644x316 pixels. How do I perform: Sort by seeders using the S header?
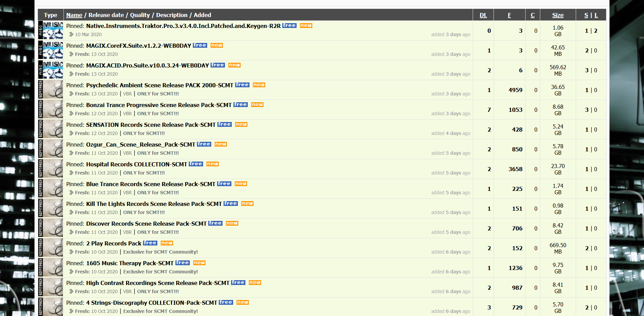pyautogui.click(x=586, y=15)
